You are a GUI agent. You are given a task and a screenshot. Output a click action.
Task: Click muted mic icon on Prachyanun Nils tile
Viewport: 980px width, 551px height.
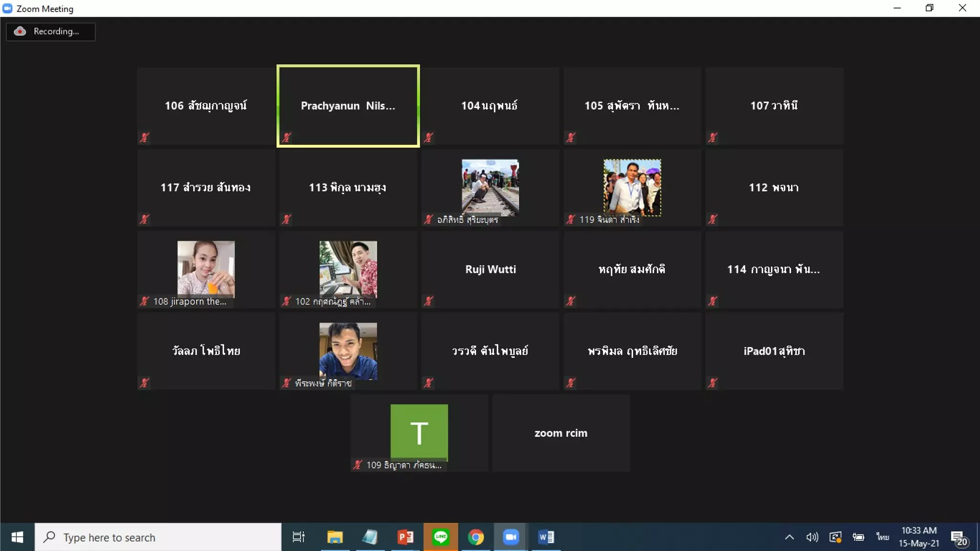(x=287, y=138)
